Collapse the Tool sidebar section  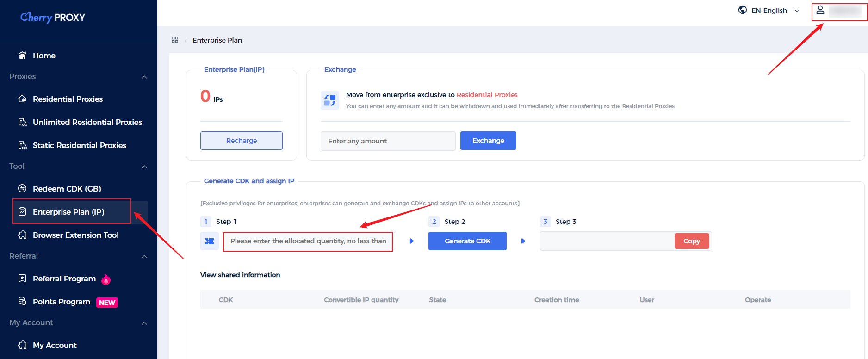(x=144, y=167)
